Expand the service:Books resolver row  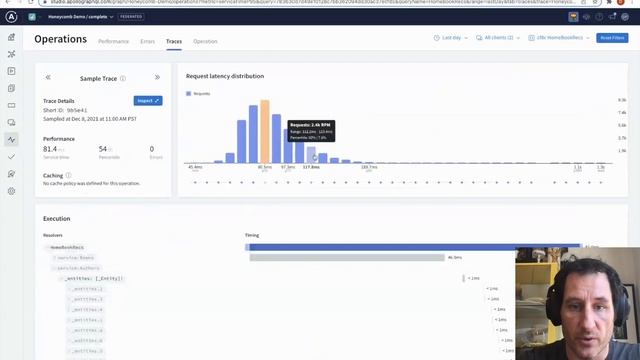(x=54, y=258)
